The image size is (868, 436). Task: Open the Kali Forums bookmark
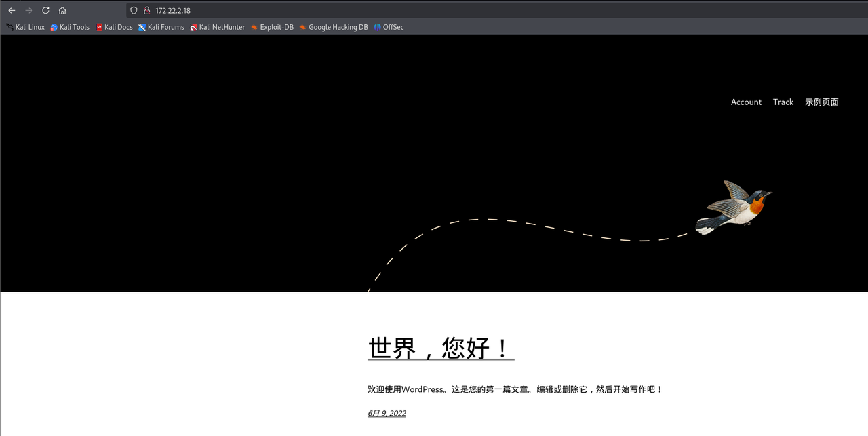pyautogui.click(x=161, y=27)
